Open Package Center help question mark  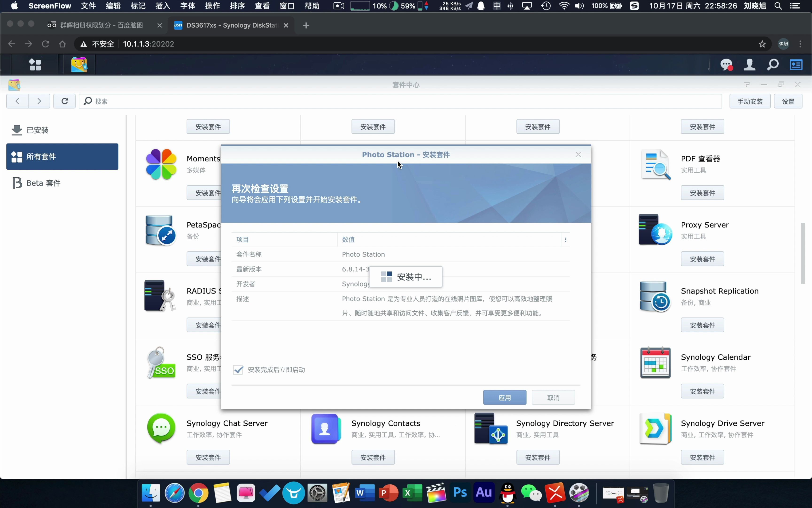point(747,85)
